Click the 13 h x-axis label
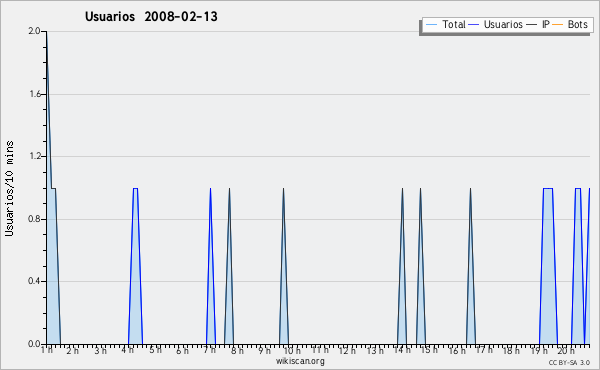 (375, 350)
